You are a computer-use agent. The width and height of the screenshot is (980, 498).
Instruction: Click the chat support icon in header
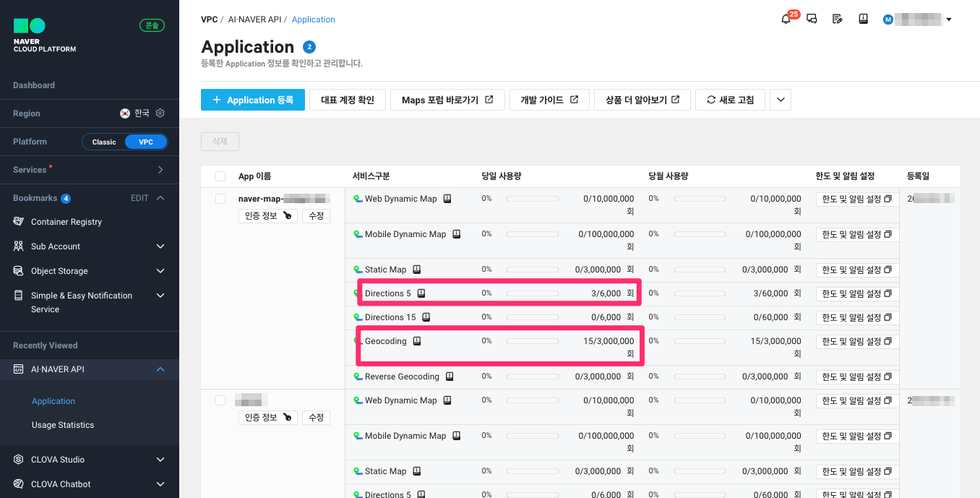pos(812,20)
